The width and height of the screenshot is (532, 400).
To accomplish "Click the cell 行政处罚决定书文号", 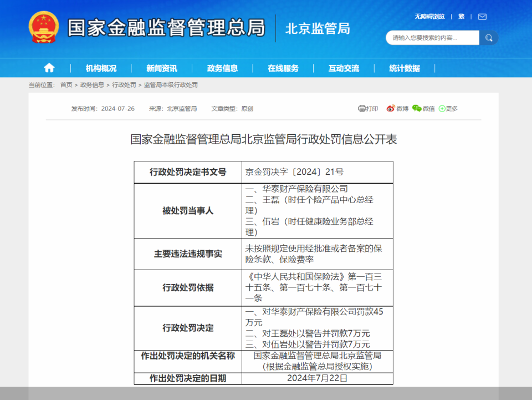I will (188, 172).
